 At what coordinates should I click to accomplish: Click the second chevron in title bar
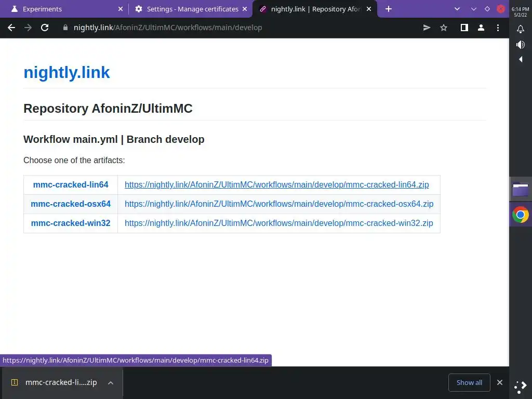point(474,9)
